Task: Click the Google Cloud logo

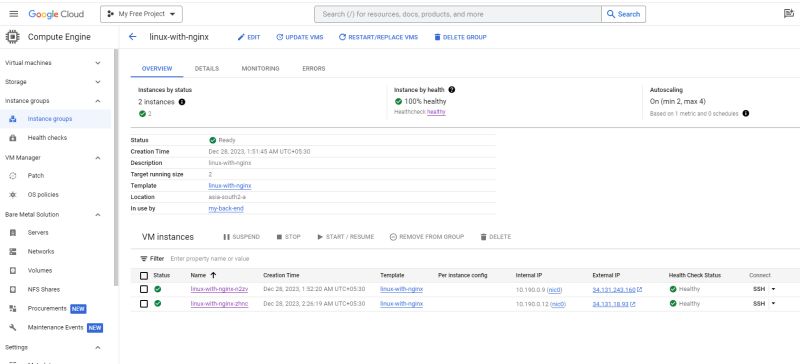Action: tap(56, 14)
